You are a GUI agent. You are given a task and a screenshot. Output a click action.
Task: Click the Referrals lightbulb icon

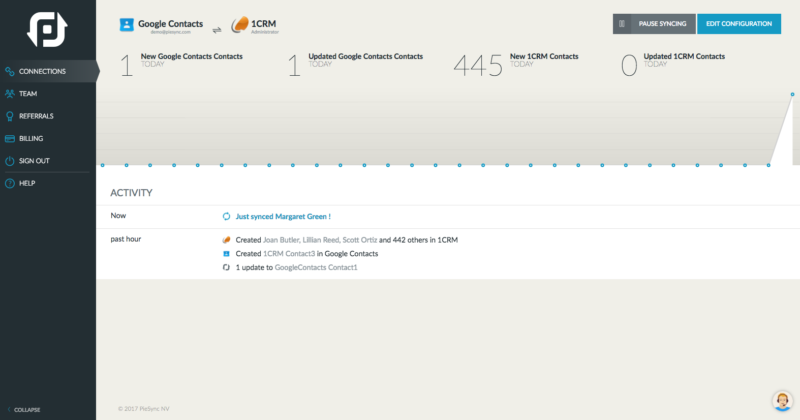click(9, 116)
